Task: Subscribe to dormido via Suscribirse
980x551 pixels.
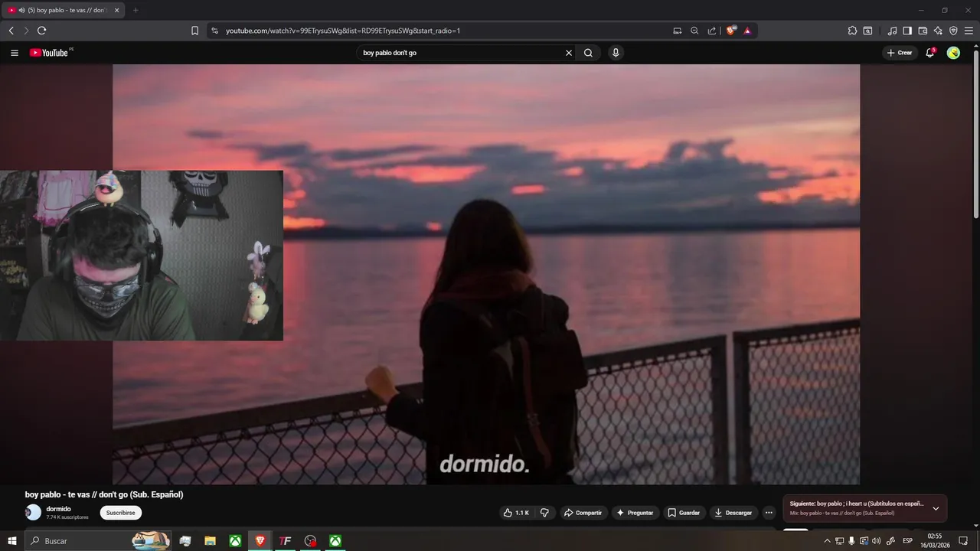Action: tap(121, 513)
